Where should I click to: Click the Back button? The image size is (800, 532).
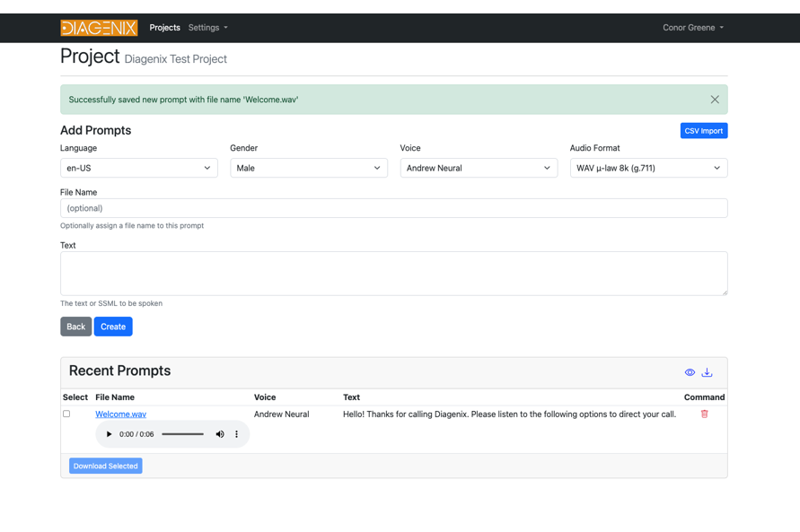point(76,327)
